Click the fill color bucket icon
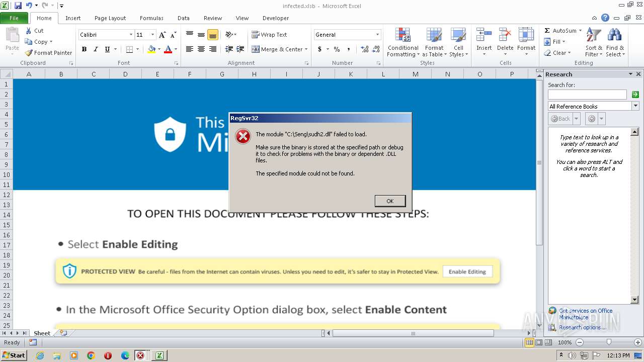Screen dimensions: 644x362 pos(151,49)
